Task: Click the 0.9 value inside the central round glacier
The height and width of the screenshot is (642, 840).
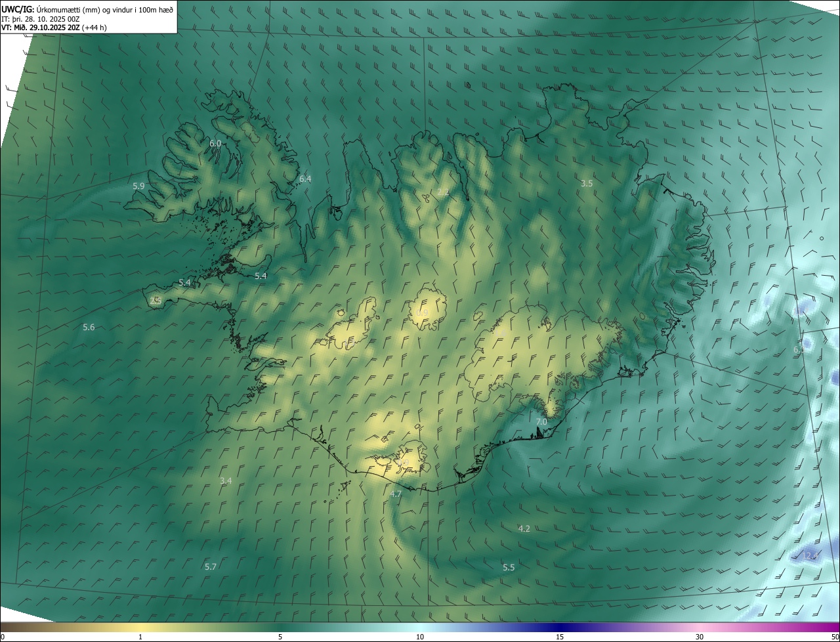Action: click(422, 312)
